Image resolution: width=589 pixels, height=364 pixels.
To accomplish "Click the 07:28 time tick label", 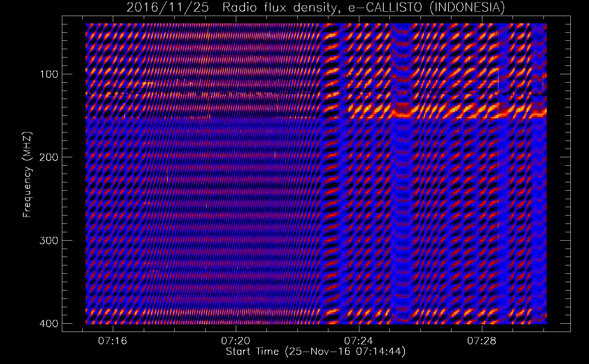I will tap(482, 341).
